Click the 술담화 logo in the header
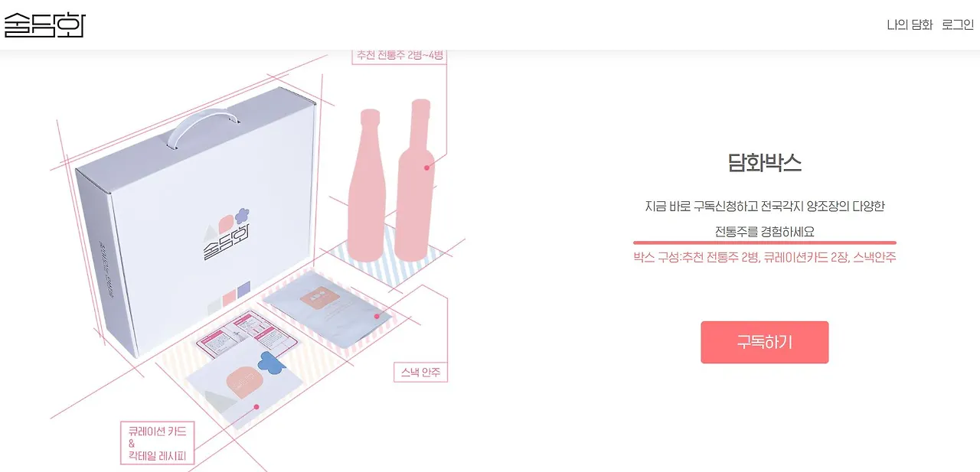Image resolution: width=980 pixels, height=472 pixels. pos(43,24)
